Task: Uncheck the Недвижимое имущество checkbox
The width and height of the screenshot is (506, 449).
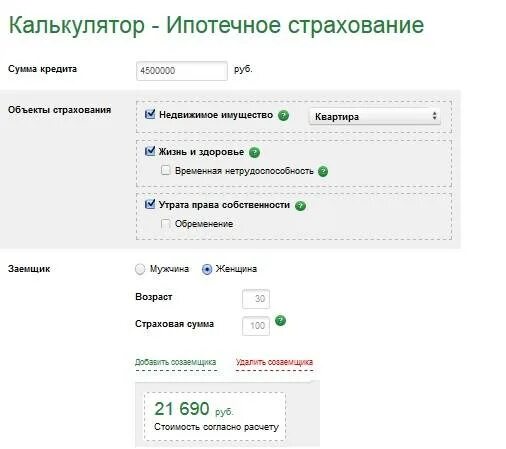Action: [x=150, y=114]
